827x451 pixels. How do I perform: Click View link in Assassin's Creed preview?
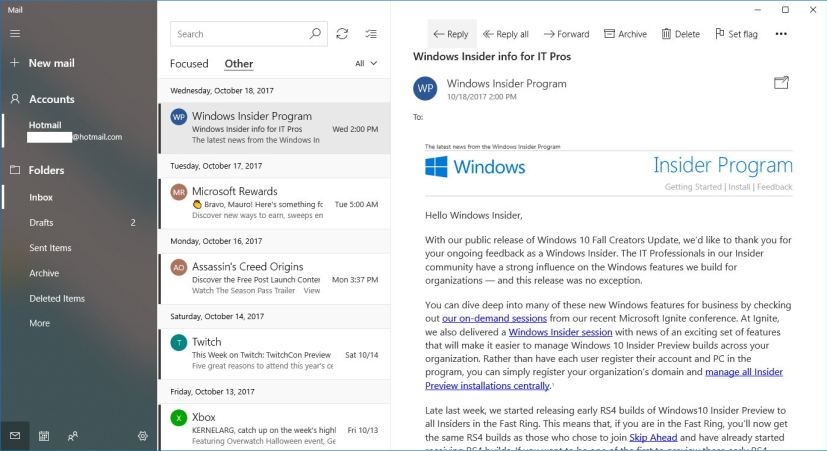click(x=312, y=291)
